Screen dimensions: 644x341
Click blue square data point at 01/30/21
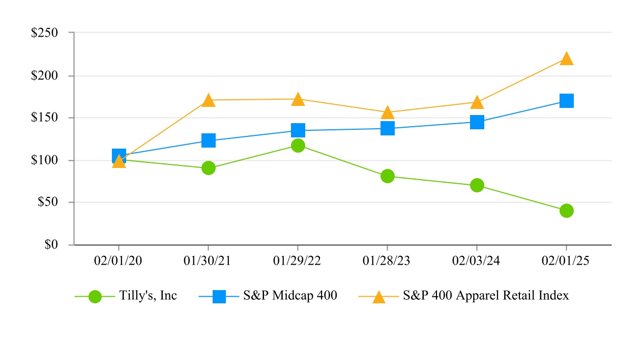coord(209,140)
